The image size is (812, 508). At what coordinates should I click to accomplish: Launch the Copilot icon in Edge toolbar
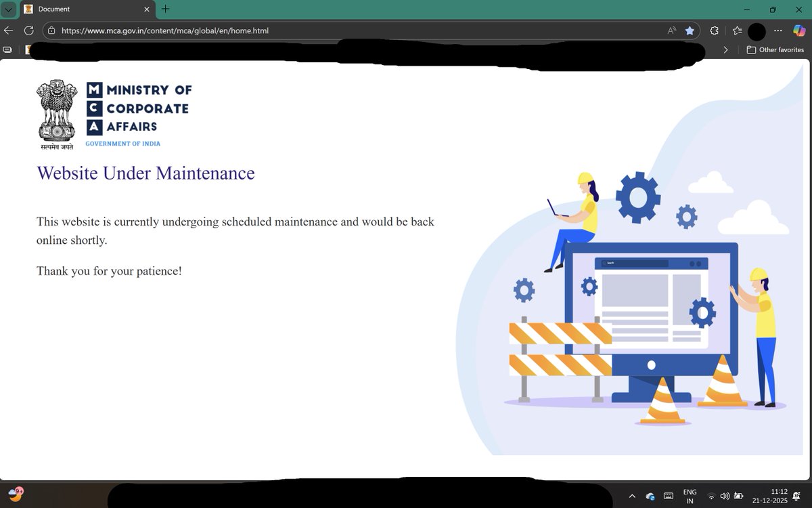pos(799,30)
